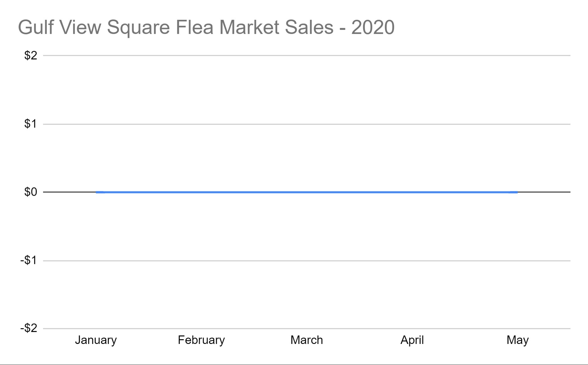
Task: Select the -$2 axis label
Action: coord(29,329)
